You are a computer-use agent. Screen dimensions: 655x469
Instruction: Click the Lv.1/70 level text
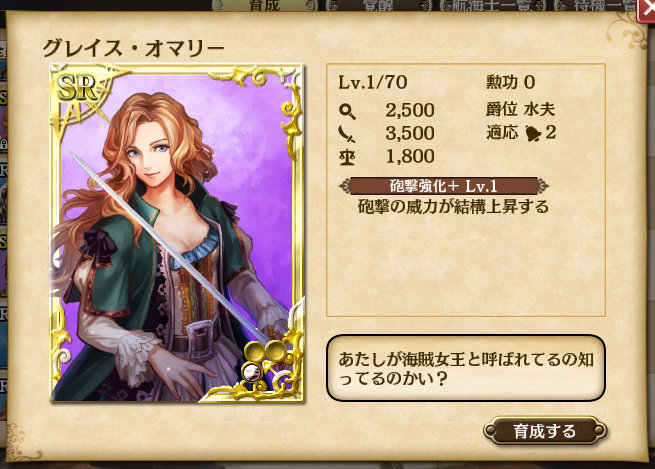point(373,82)
